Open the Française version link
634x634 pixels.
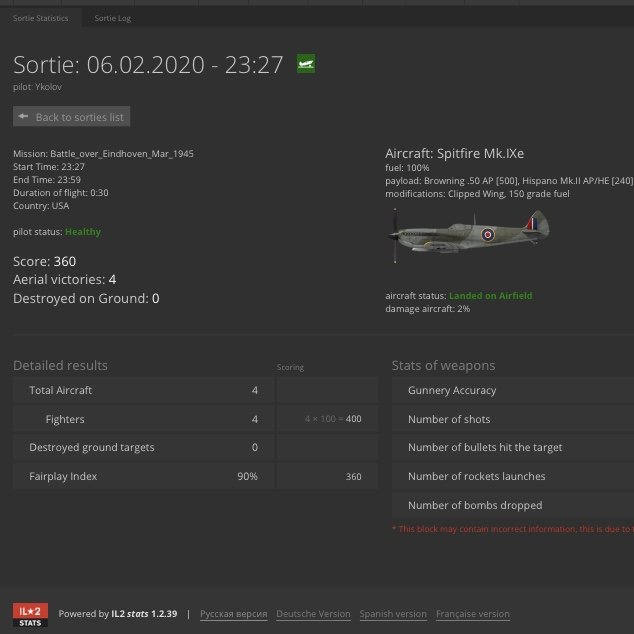point(473,614)
